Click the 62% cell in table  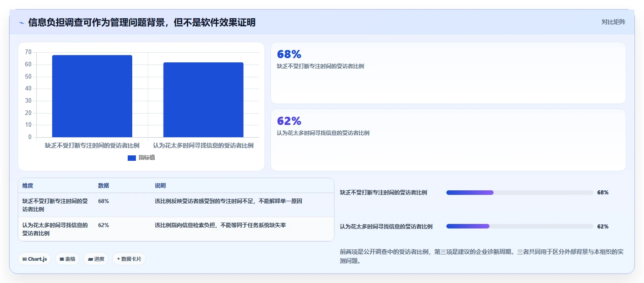click(104, 225)
